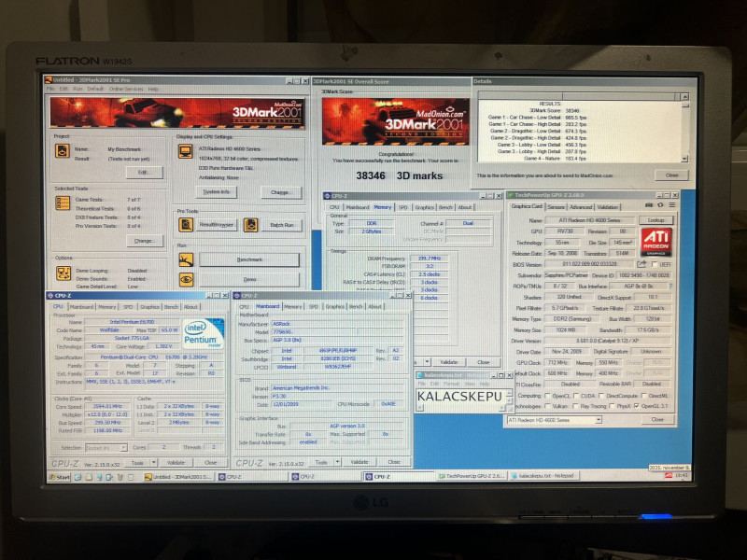The height and width of the screenshot is (560, 747).
Task: Open the Help menu in 3DMark2001
Action: (153, 89)
